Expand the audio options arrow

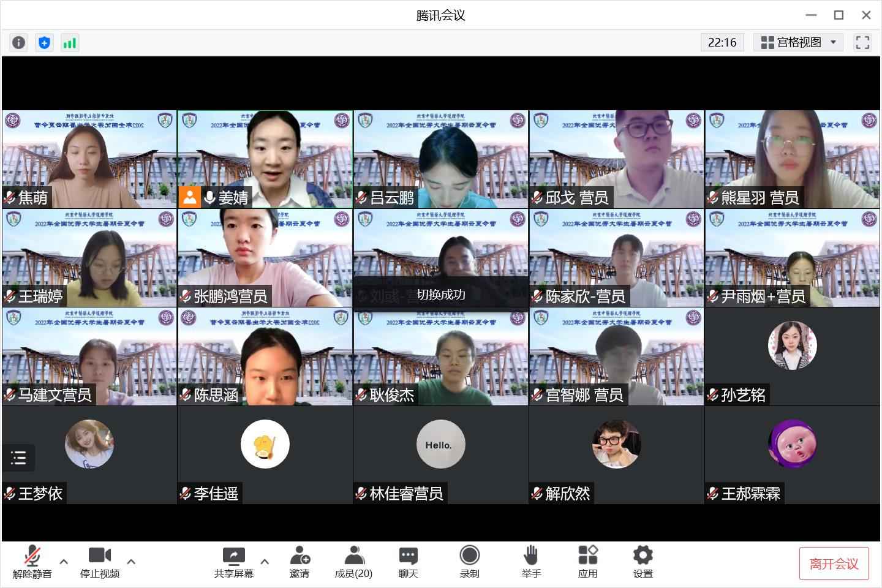64,561
